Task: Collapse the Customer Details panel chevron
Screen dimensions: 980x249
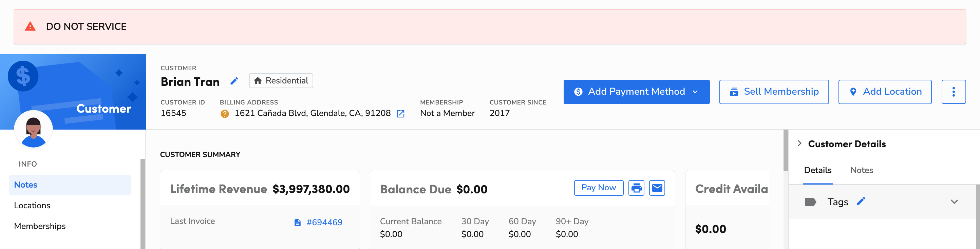Action: 799,144
